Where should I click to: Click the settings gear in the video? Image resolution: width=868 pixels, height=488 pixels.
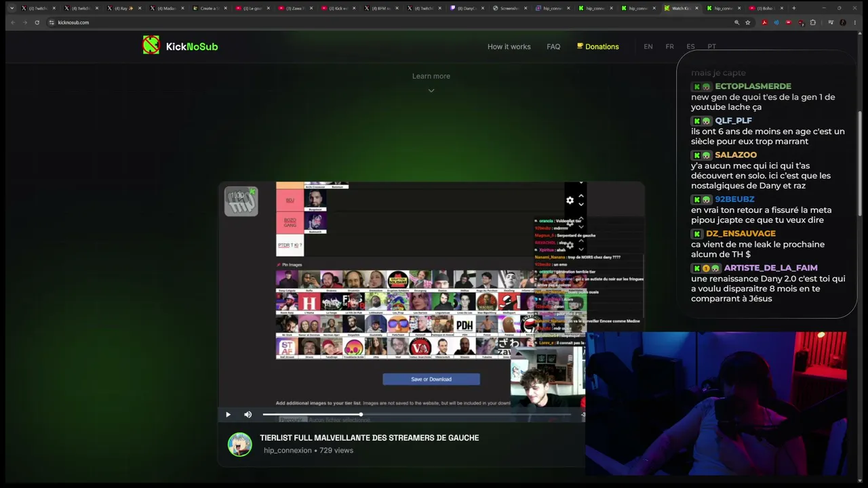pos(570,200)
